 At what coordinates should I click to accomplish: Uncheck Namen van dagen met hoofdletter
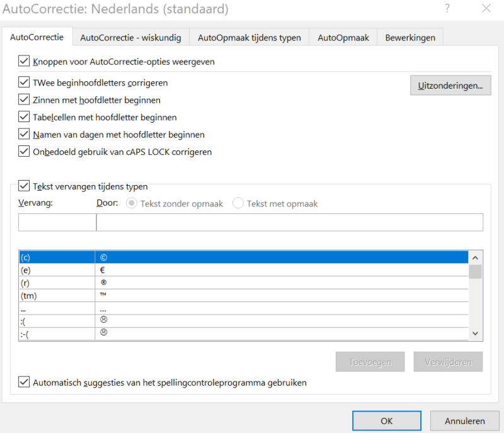[x=25, y=134]
